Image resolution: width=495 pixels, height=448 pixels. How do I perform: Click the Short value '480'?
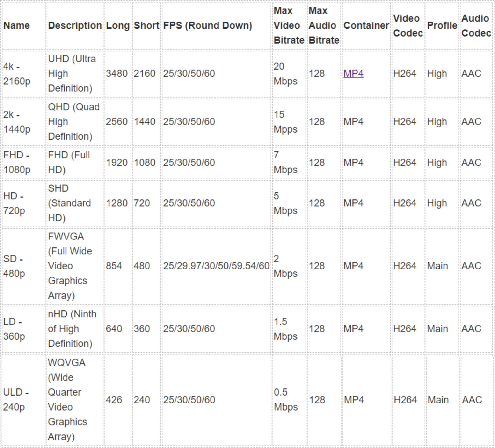pyautogui.click(x=142, y=266)
